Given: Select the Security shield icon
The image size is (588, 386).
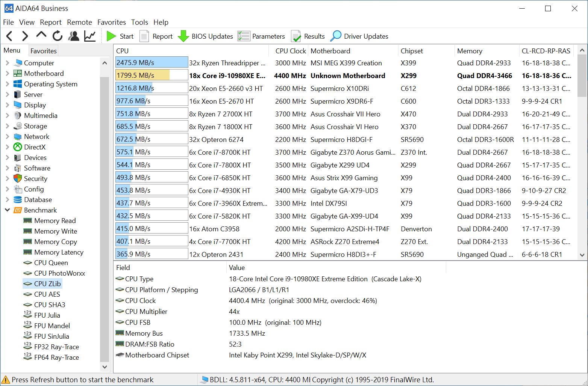Looking at the screenshot, I should (x=18, y=178).
